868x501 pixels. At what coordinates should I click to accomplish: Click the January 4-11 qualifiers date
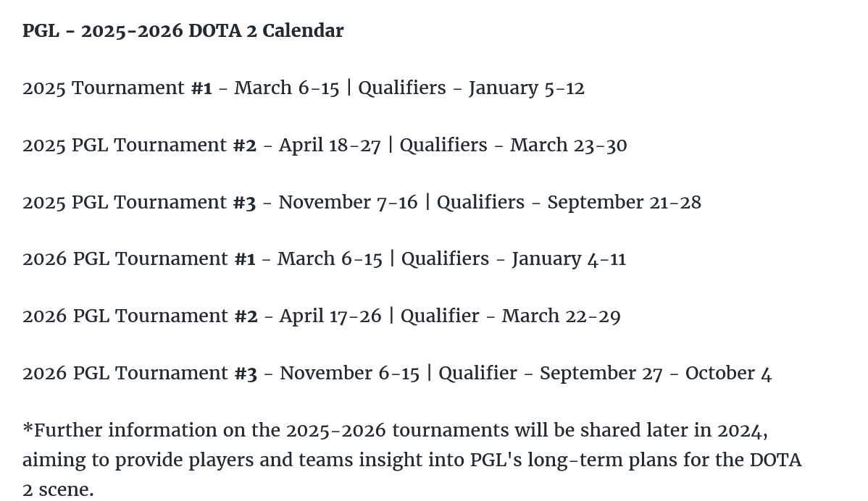(x=568, y=259)
